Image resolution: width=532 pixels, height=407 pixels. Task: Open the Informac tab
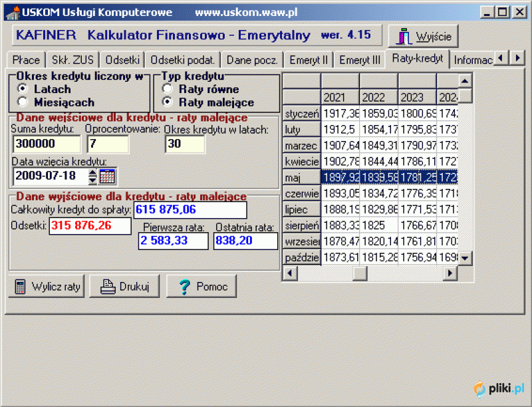click(473, 60)
